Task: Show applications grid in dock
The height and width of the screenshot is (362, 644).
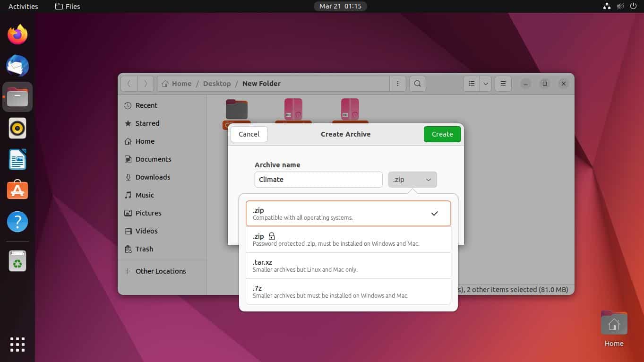Action: [17, 345]
